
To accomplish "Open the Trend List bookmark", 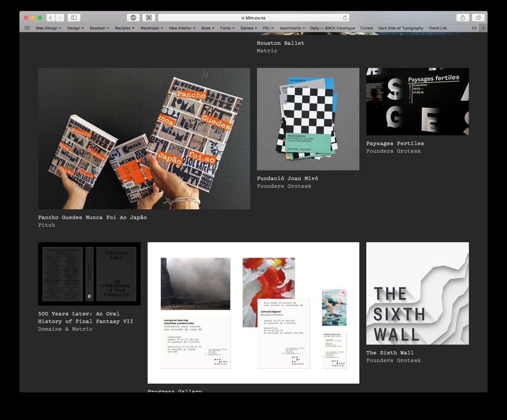I will click(x=438, y=28).
